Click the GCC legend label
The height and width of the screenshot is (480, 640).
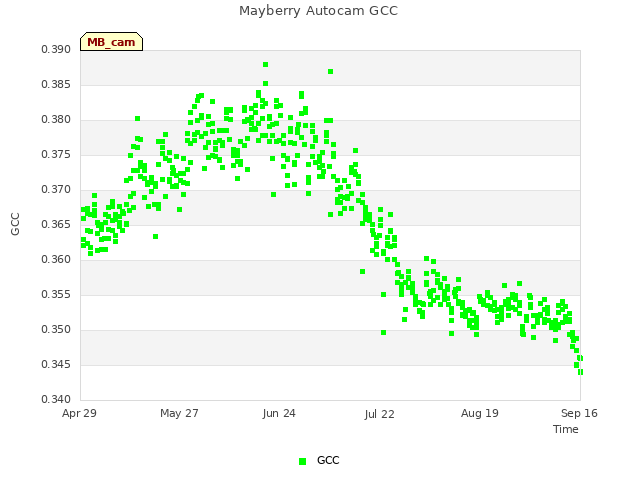[328, 460]
